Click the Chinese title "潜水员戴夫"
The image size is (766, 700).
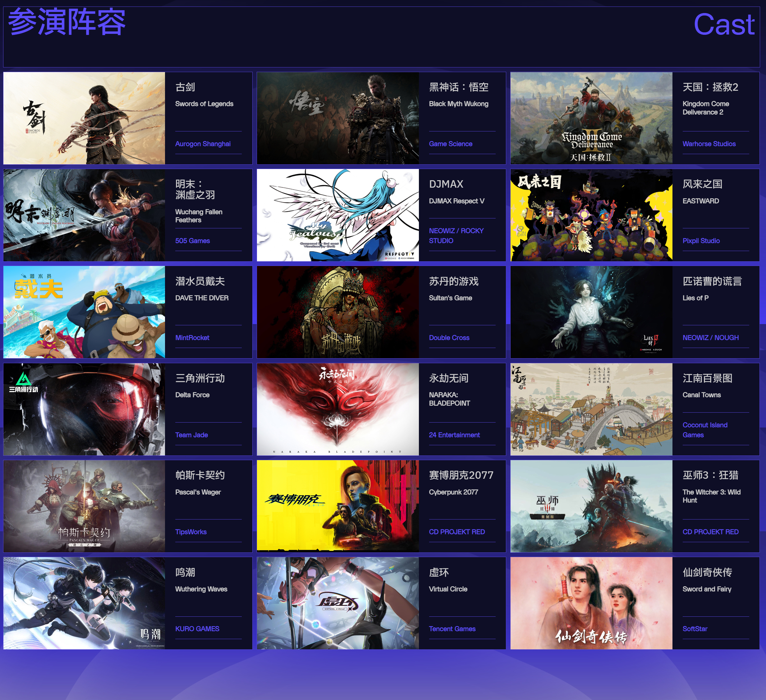tap(200, 281)
